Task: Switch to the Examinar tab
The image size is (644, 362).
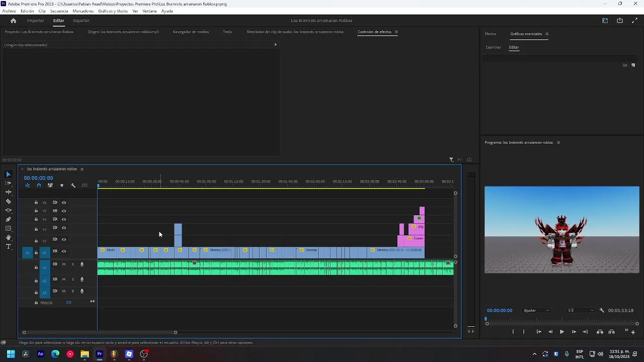Action: 493,47
